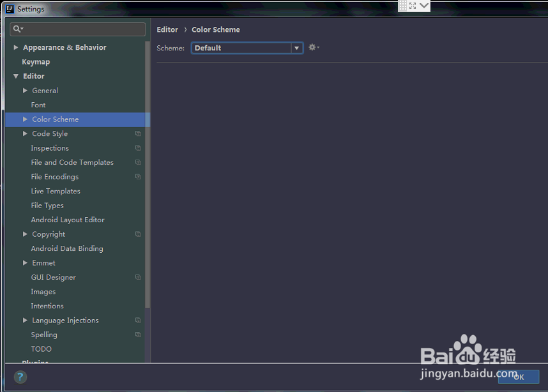Click the IntelliJ logo in title bar

(10, 9)
